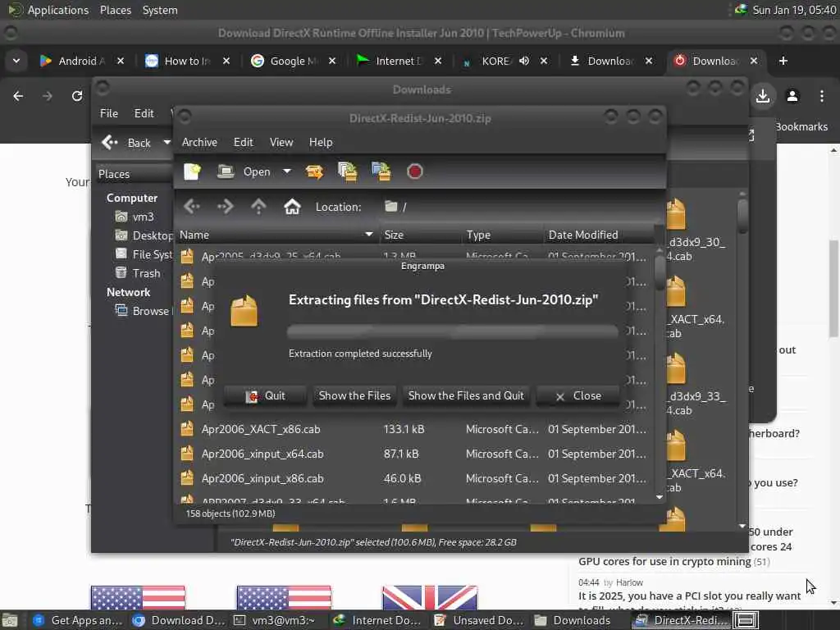
Task: Select Apr2006_XACT_x86.cab file row
Action: [x=415, y=429]
